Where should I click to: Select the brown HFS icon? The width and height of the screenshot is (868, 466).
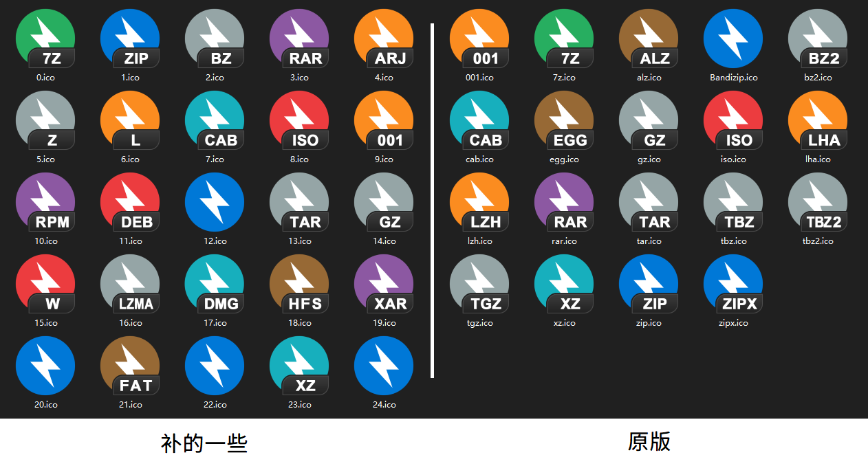[299, 284]
